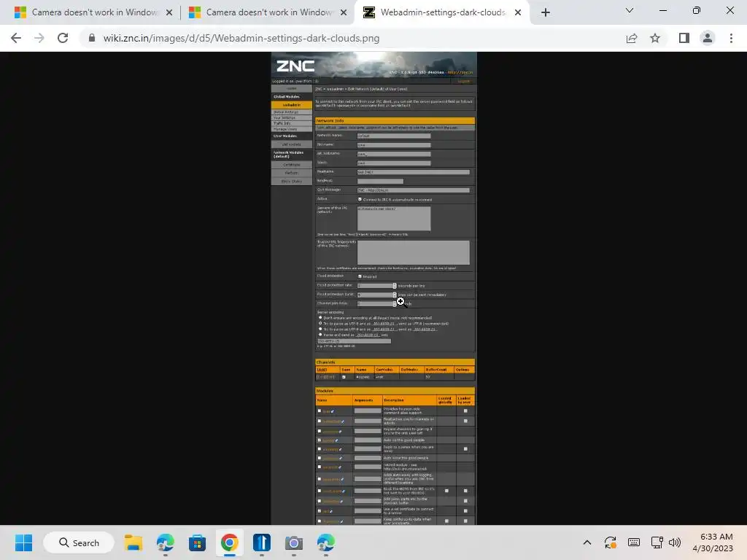Image resolution: width=747 pixels, height=560 pixels.
Task: Launch Microsoft Store from the taskbar
Action: point(197,542)
